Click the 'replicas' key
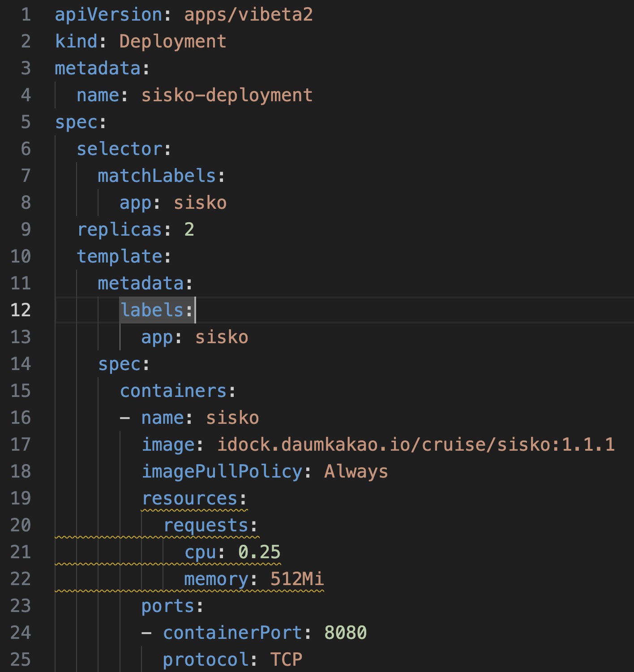Viewport: 634px width, 672px height. (119, 230)
